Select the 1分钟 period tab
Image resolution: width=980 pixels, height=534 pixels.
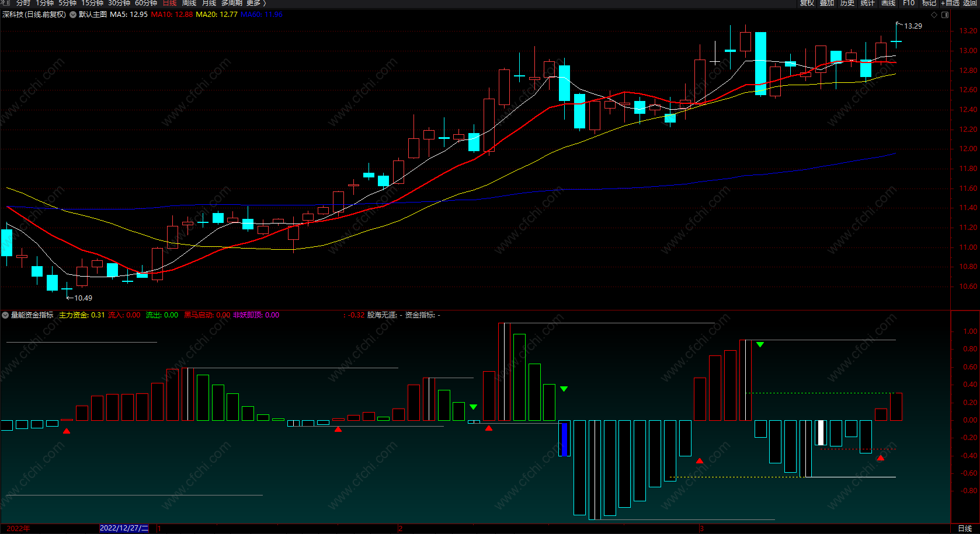(45, 3)
